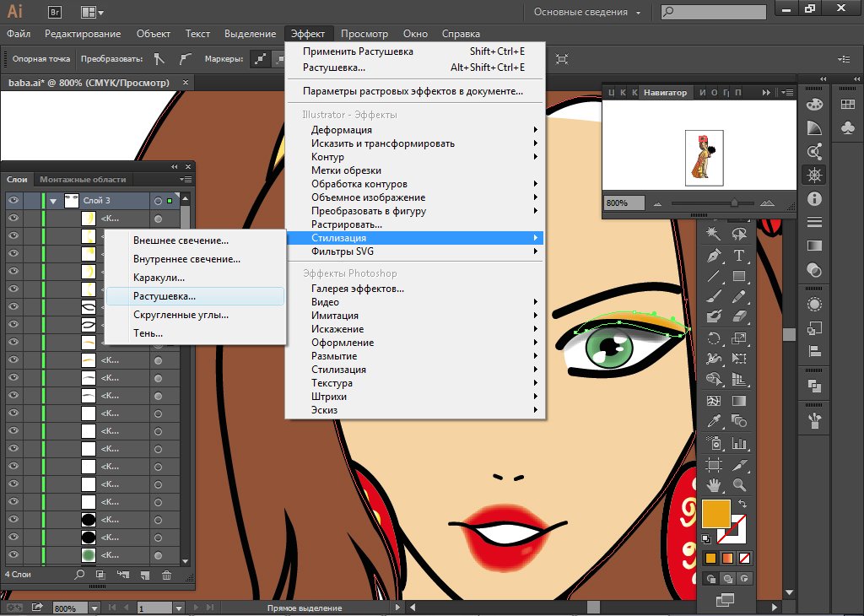Click target circle of Слой 3
This screenshot has width=864, height=616.
pyautogui.click(x=158, y=201)
